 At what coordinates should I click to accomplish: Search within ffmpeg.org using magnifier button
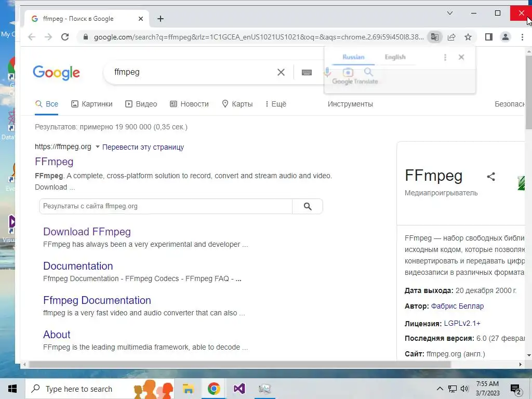point(308,206)
